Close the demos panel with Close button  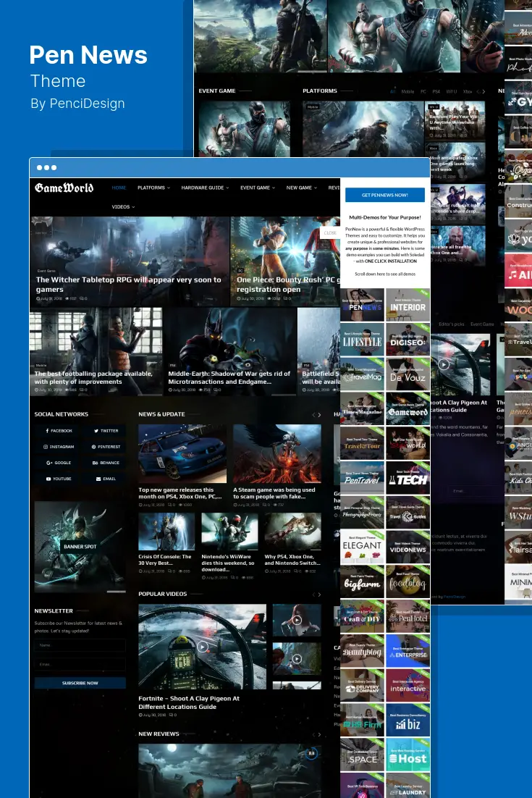coord(330,233)
